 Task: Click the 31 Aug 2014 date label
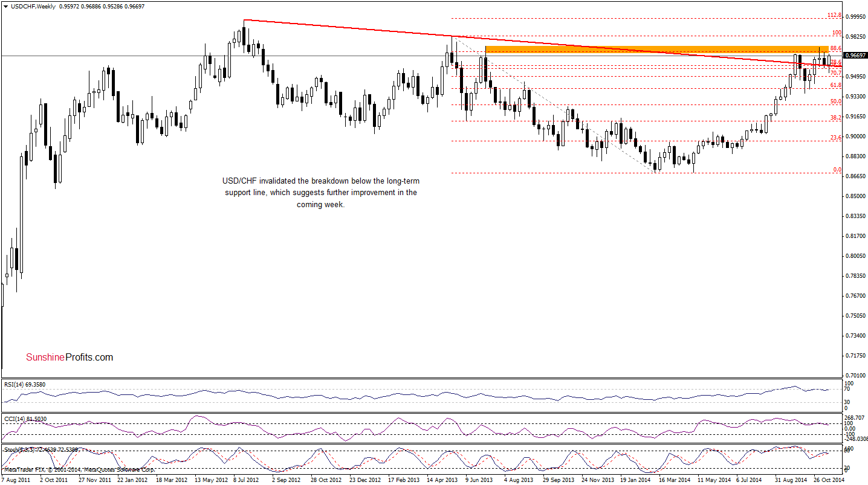click(791, 480)
